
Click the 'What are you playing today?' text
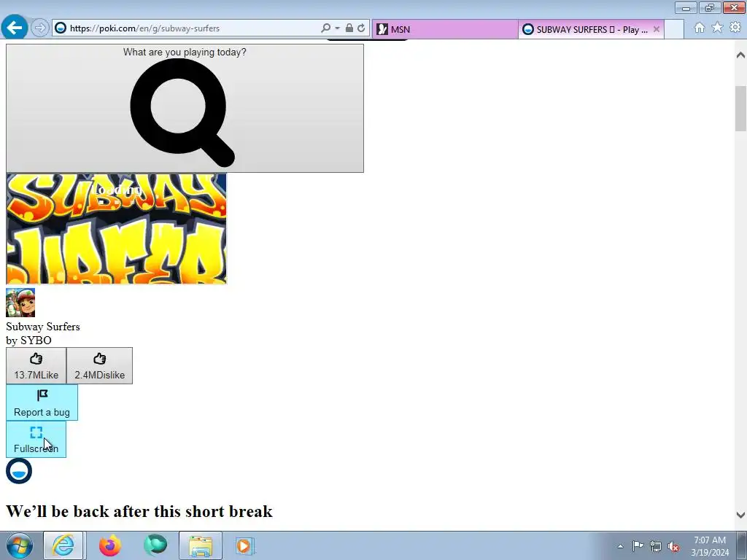point(185,52)
